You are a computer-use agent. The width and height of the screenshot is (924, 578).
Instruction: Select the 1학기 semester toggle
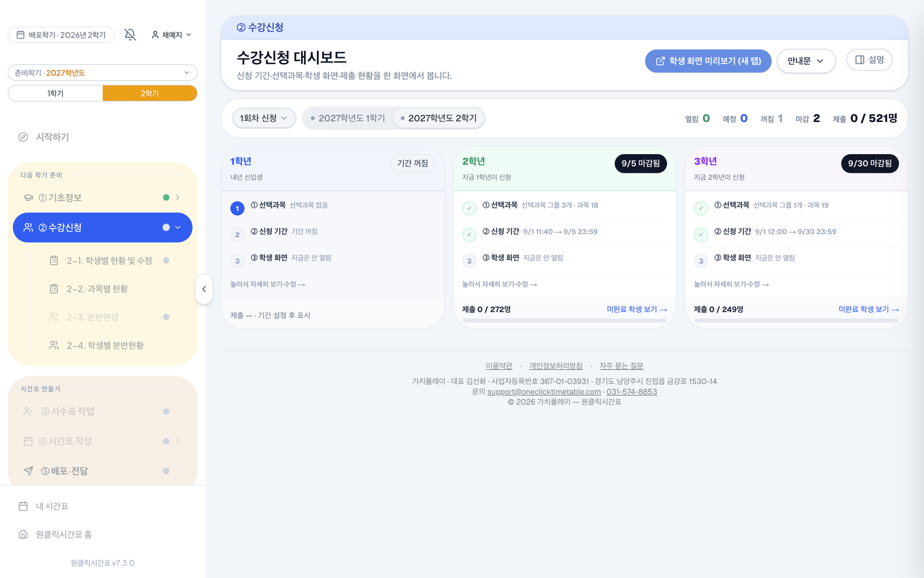55,93
